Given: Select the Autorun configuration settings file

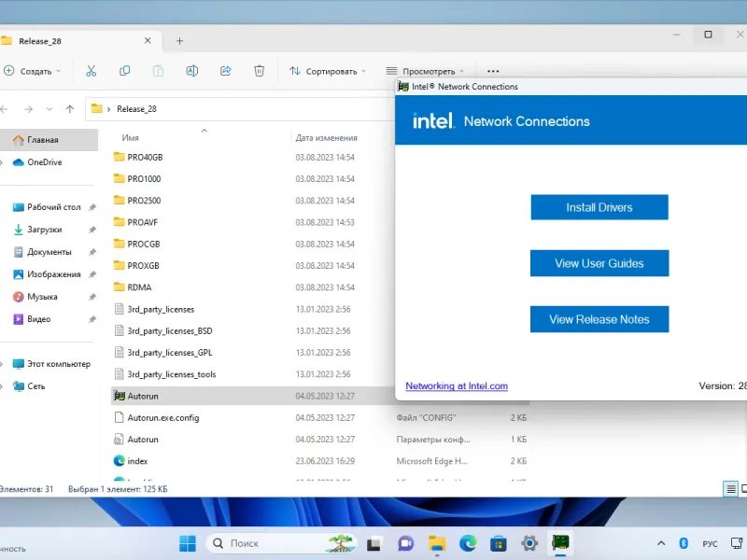Looking at the screenshot, I should [x=143, y=440].
